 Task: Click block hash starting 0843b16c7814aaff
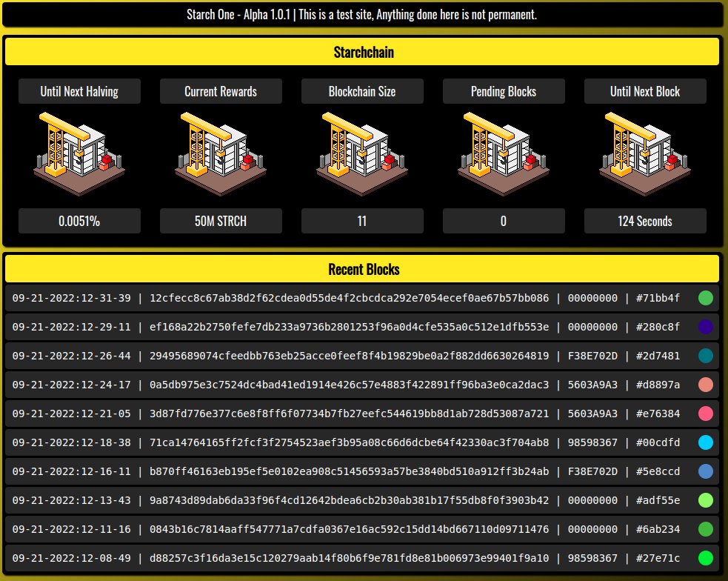(349, 529)
